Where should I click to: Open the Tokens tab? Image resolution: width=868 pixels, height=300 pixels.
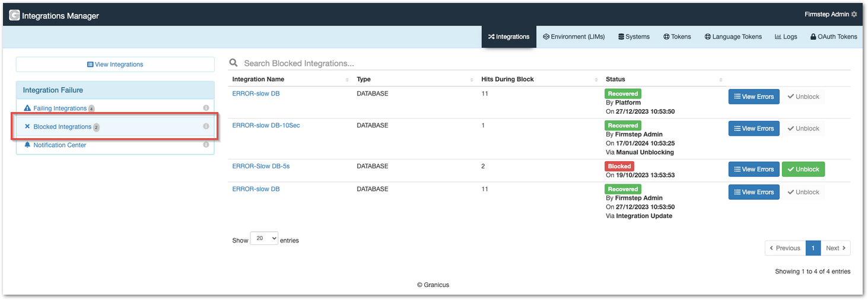pyautogui.click(x=677, y=37)
